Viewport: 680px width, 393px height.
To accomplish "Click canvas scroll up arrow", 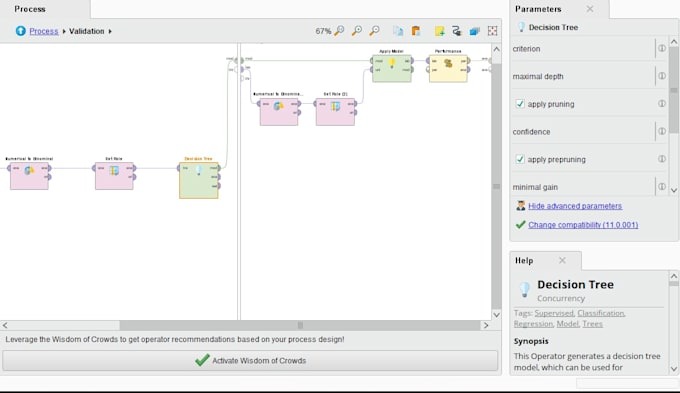I will [497, 49].
